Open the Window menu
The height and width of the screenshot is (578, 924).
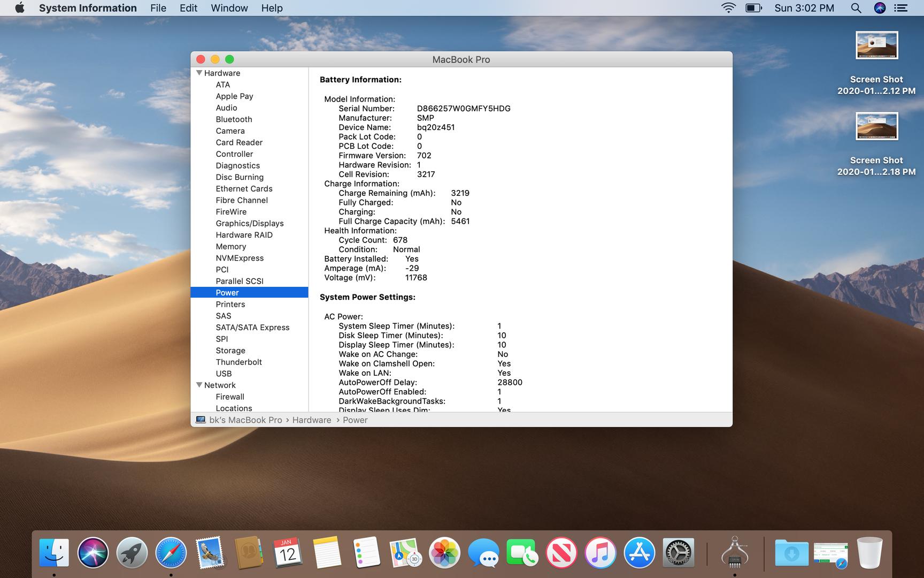tap(229, 8)
